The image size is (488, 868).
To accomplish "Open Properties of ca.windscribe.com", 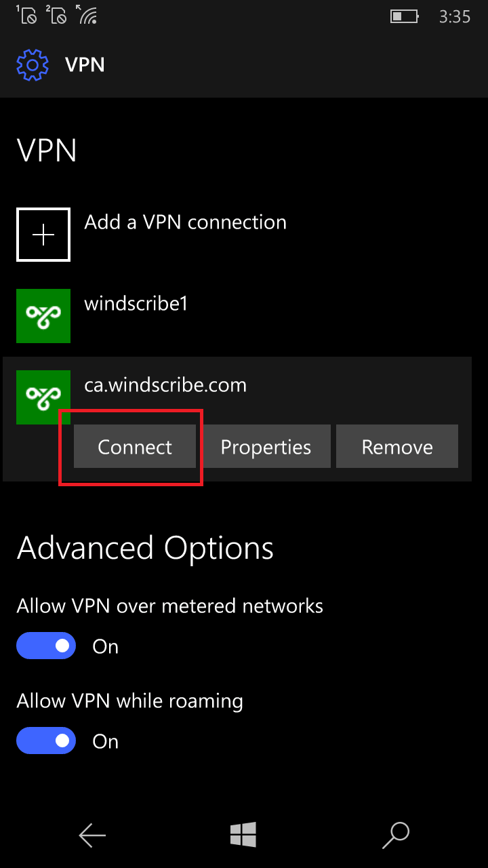I will pos(266,447).
